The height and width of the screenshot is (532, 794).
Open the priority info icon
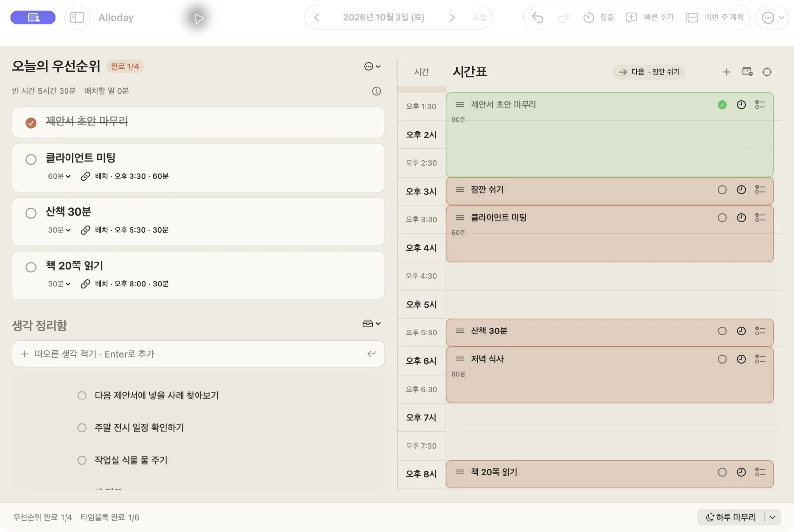click(x=377, y=91)
